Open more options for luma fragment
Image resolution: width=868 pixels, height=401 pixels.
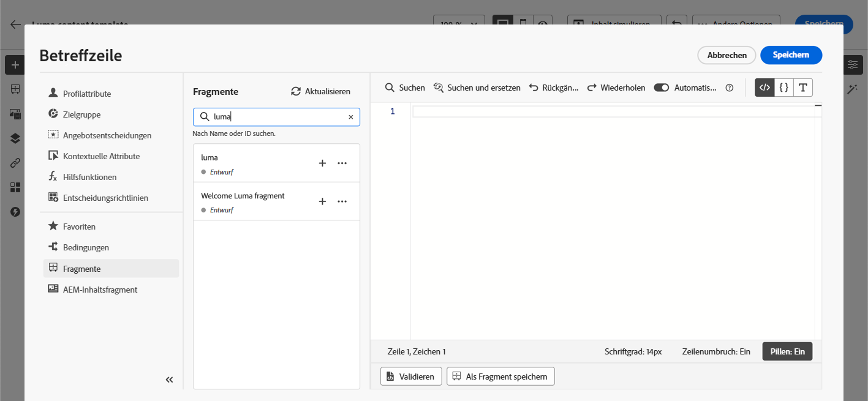(342, 163)
